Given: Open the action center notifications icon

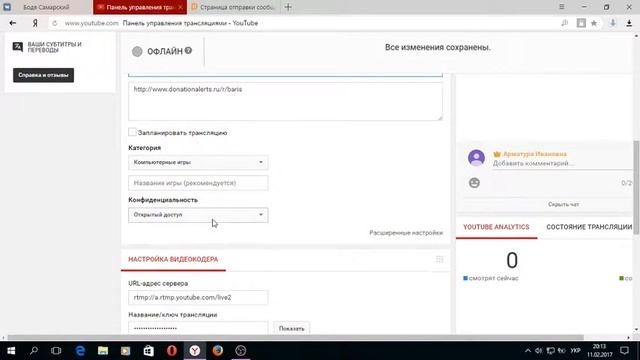Looking at the screenshot, I should point(624,351).
